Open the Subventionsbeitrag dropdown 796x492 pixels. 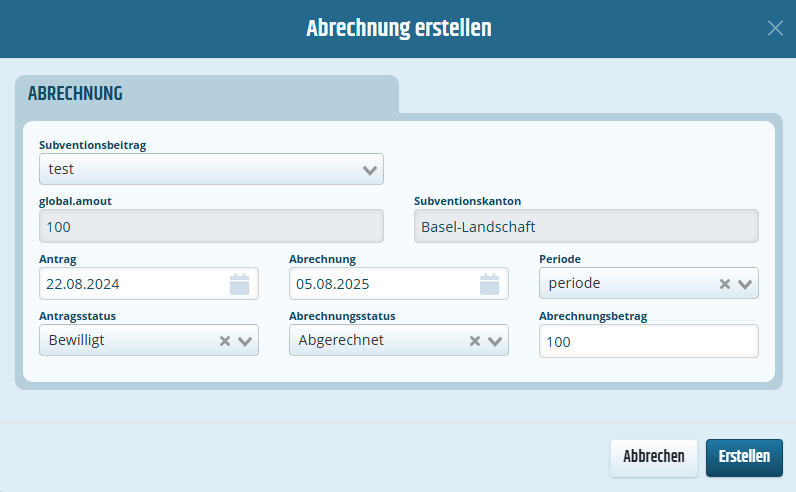(211, 169)
